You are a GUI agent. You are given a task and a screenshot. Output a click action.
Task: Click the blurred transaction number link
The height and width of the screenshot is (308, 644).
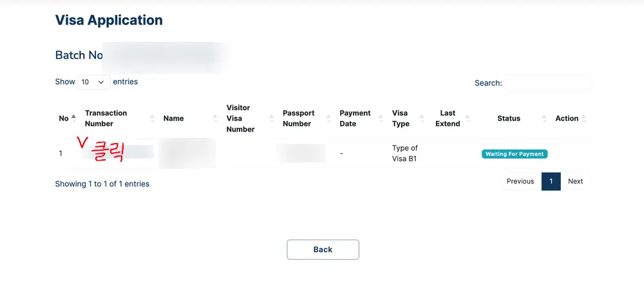(118, 152)
